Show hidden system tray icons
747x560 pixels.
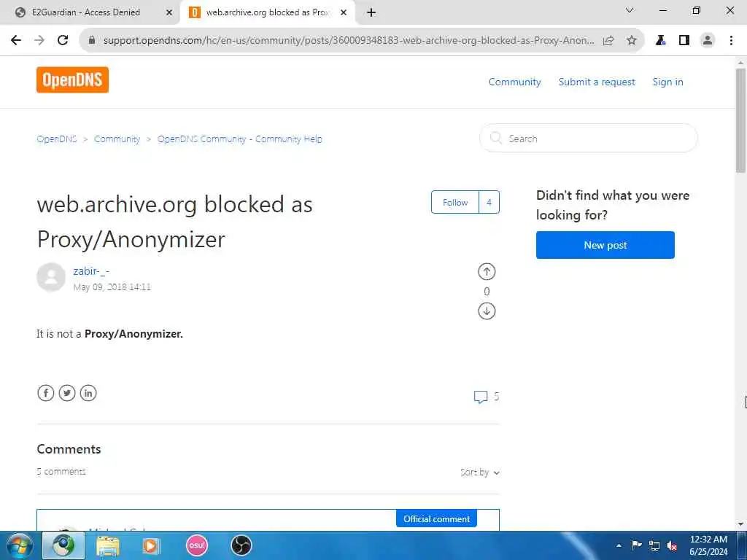619,546
